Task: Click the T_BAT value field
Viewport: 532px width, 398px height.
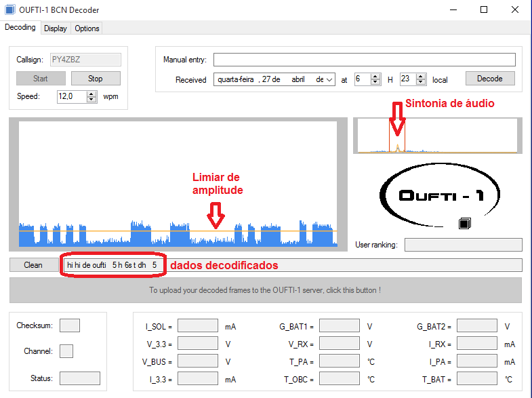Action: [477, 378]
